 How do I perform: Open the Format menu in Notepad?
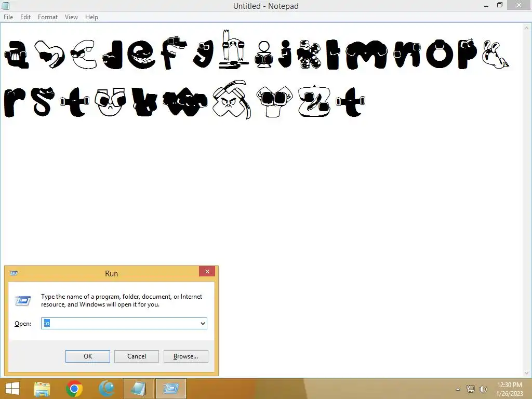(47, 17)
